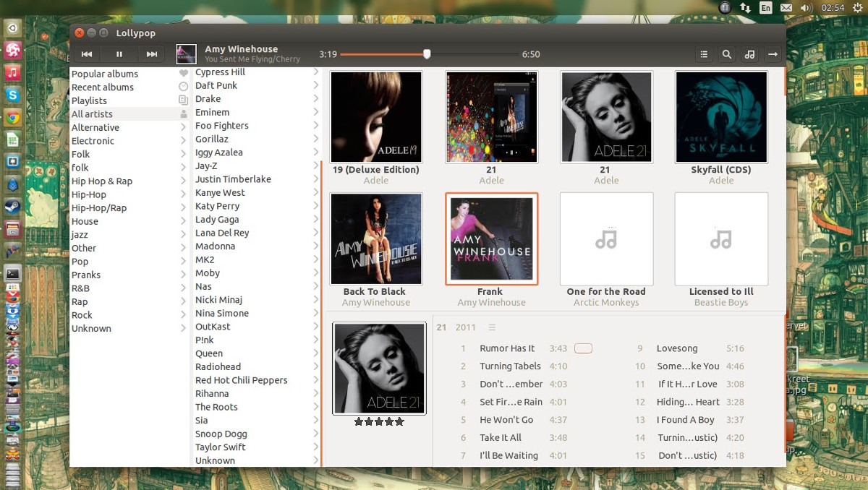Open the spreadsheet app dock icon

click(13, 139)
